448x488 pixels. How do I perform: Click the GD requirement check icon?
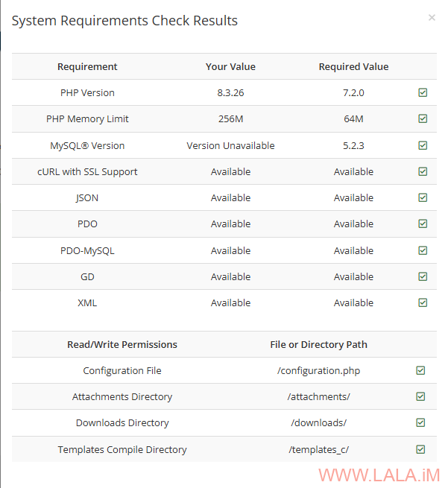pyautogui.click(x=423, y=276)
